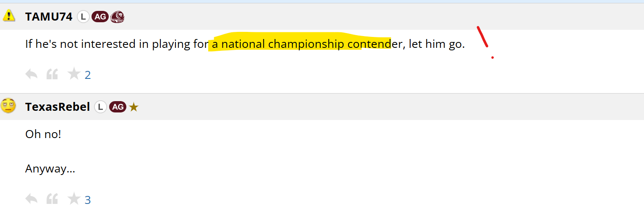
Task: Click the maroon AG badge beside TexasRebel
Action: point(118,107)
